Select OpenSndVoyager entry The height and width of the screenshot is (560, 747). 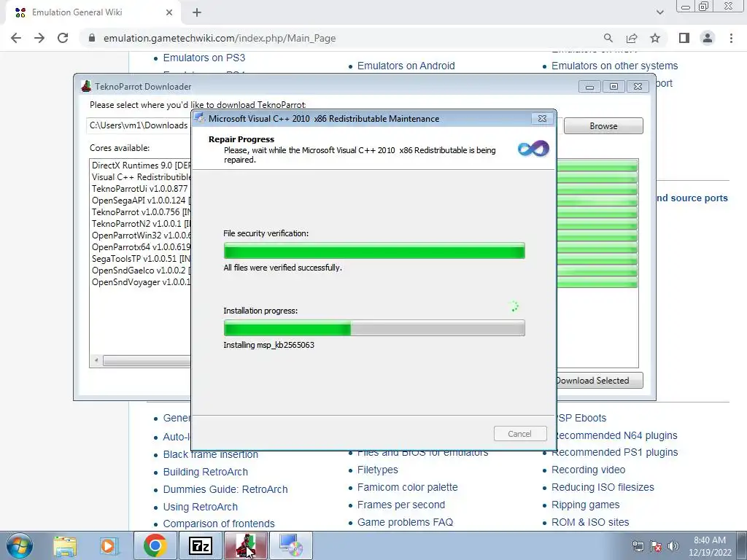click(x=141, y=282)
